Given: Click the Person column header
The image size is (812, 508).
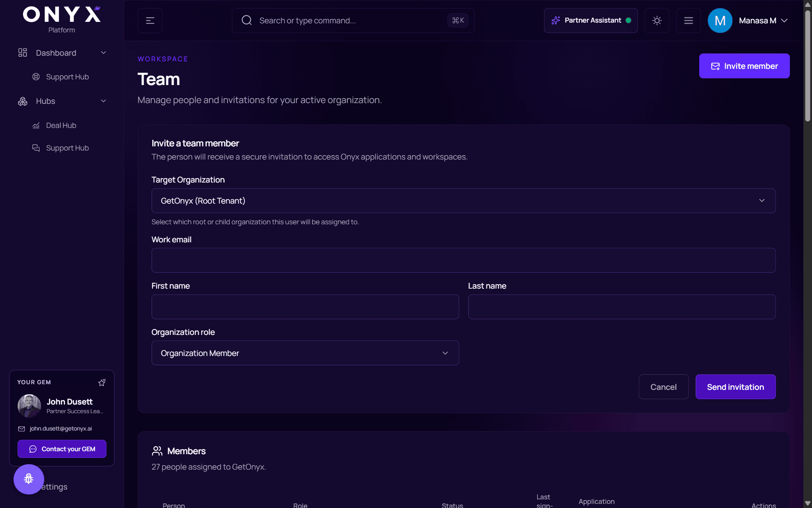Looking at the screenshot, I should pos(174,505).
